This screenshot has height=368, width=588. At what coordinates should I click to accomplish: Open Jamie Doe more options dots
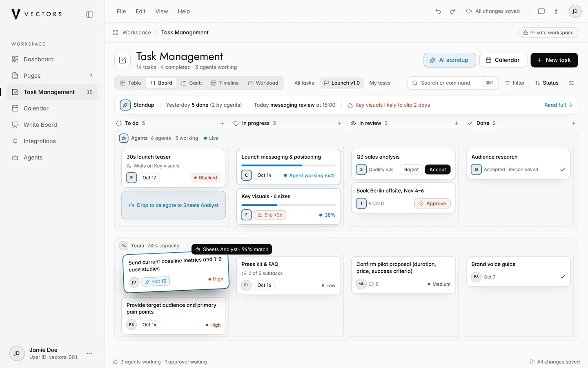tap(89, 353)
